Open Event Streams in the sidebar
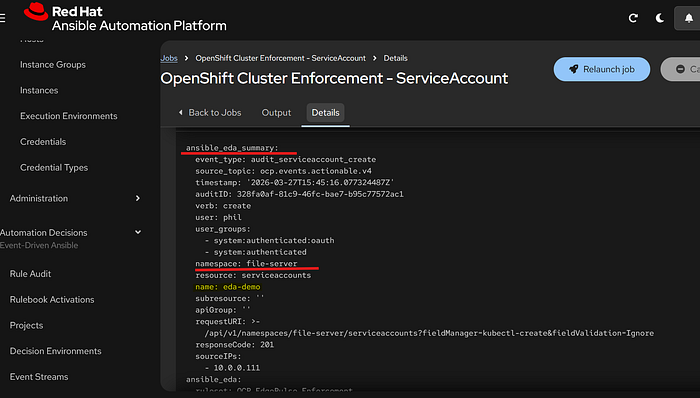Viewport: 700px width, 398px height. 39,377
